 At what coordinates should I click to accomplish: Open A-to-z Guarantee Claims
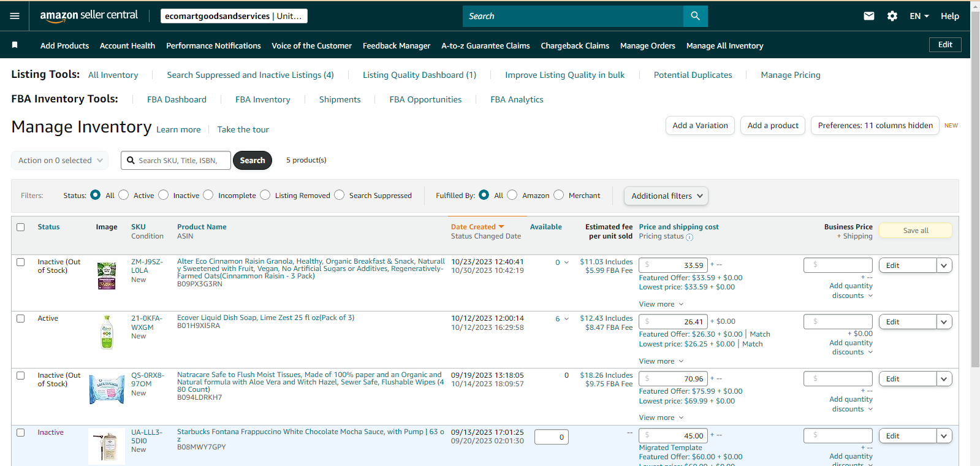point(485,45)
